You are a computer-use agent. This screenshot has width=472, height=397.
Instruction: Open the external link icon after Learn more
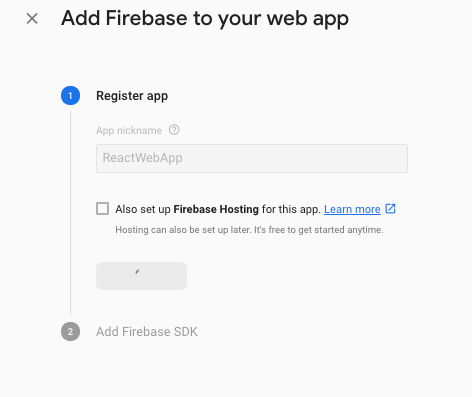click(x=390, y=209)
